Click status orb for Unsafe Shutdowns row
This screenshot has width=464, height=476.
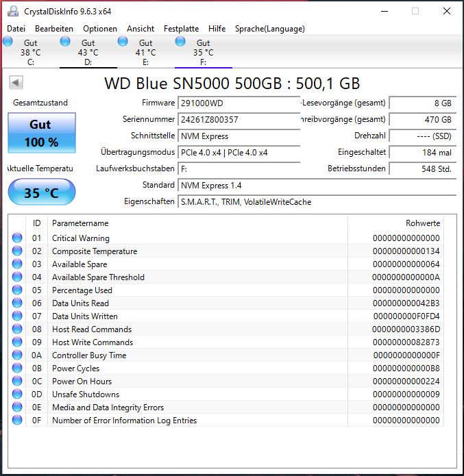point(17,394)
